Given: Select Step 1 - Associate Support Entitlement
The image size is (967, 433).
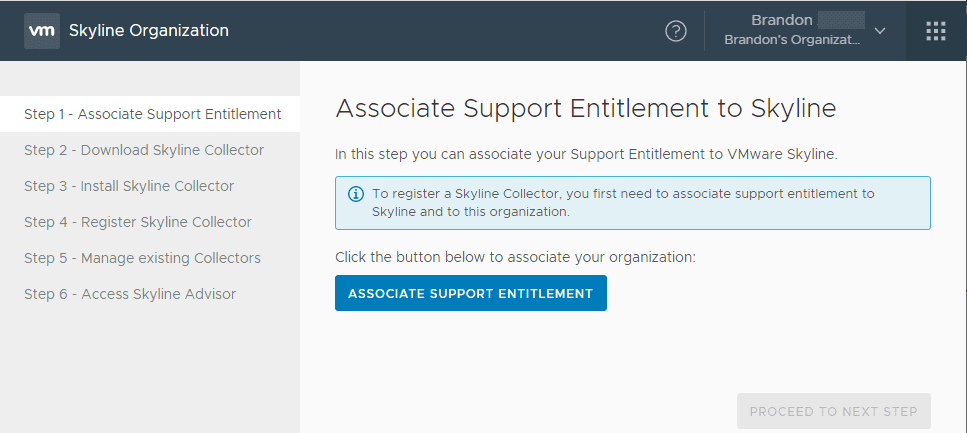Looking at the screenshot, I should pos(152,114).
